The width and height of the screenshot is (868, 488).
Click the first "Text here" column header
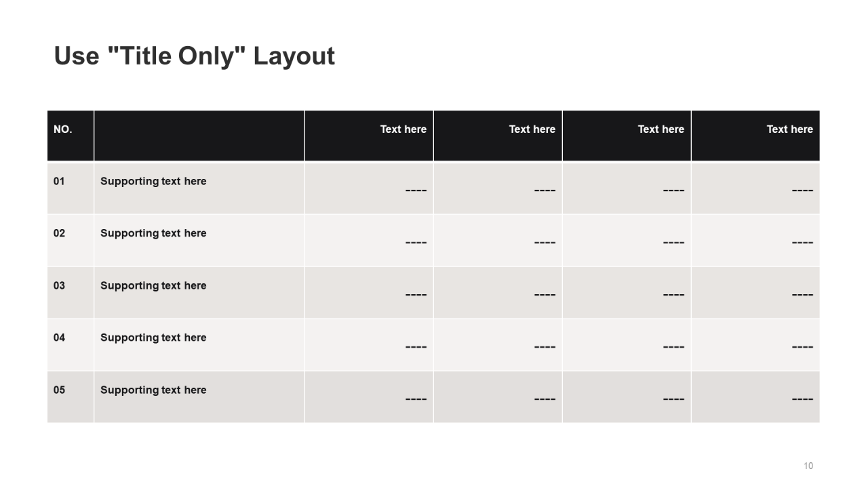pyautogui.click(x=369, y=136)
